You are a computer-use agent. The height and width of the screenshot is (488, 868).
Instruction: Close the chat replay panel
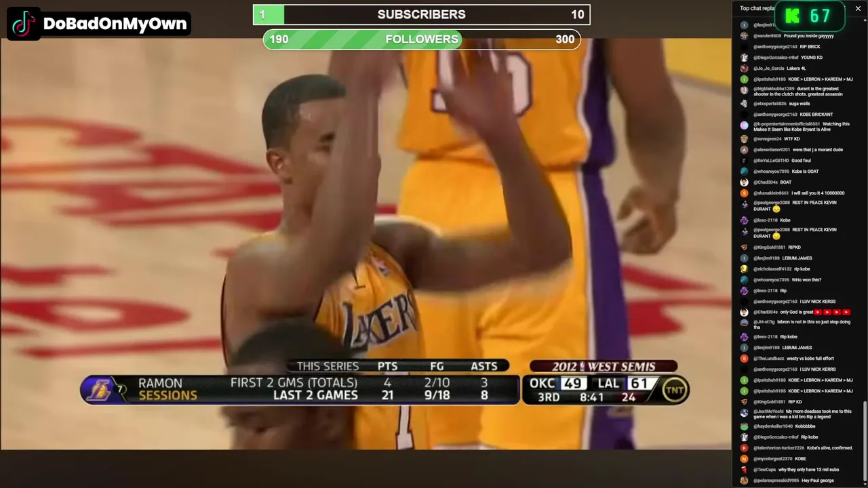[x=858, y=8]
